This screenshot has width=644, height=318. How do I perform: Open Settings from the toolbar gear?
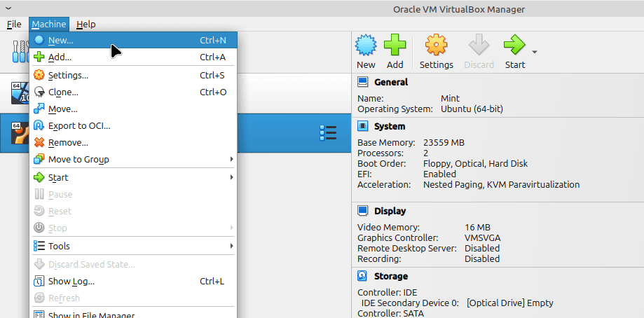436,52
